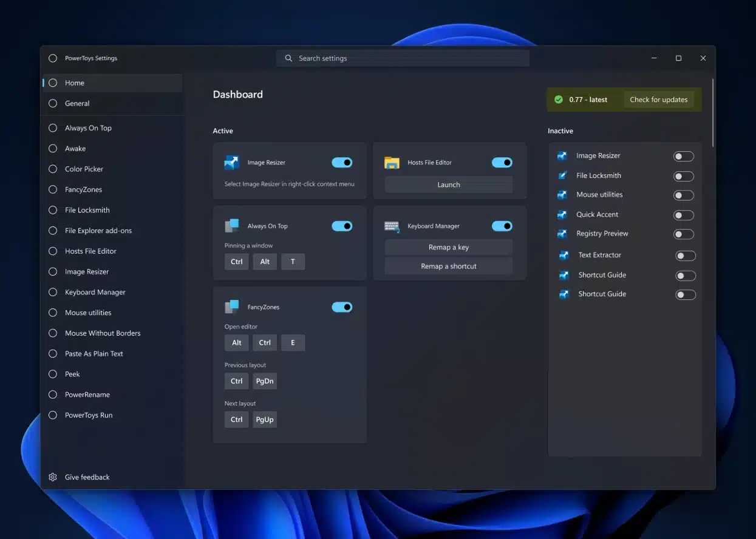Open Mouse Without Borders from the sidebar
This screenshot has height=539, width=756.
coord(102,333)
